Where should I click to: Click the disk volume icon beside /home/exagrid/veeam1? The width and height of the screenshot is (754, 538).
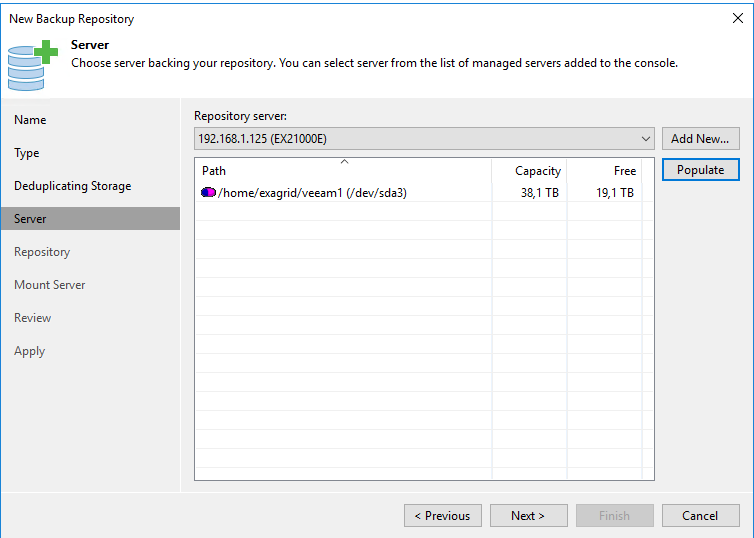pos(208,192)
